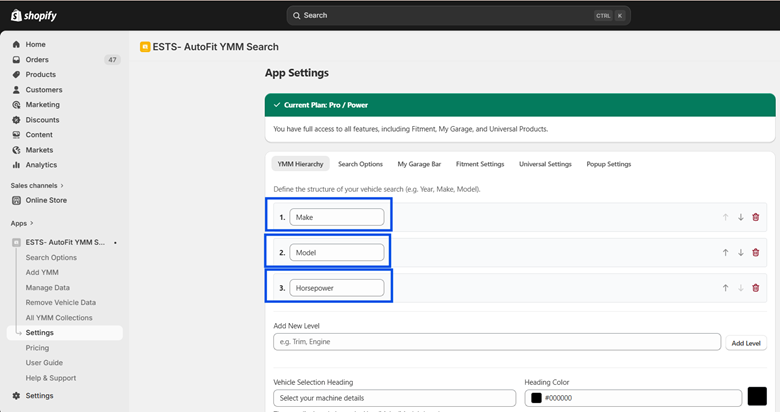Open the My Garage Bar tab
This screenshot has width=780, height=412.
click(419, 164)
